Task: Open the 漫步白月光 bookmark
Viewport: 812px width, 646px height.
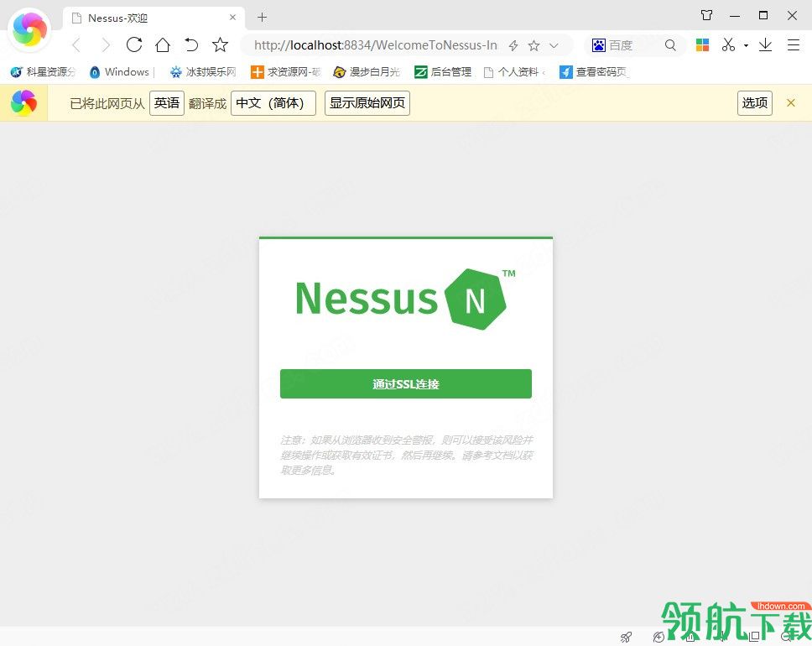Action: 367,72
